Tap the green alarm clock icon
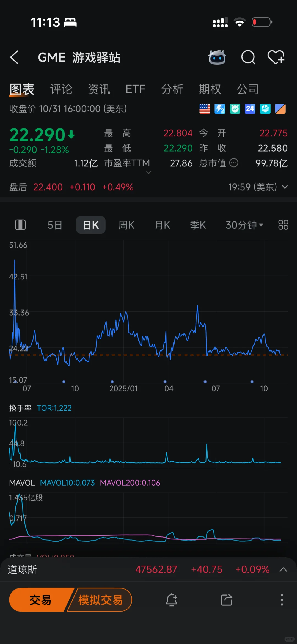This screenshot has height=644, width=297. [x=235, y=109]
